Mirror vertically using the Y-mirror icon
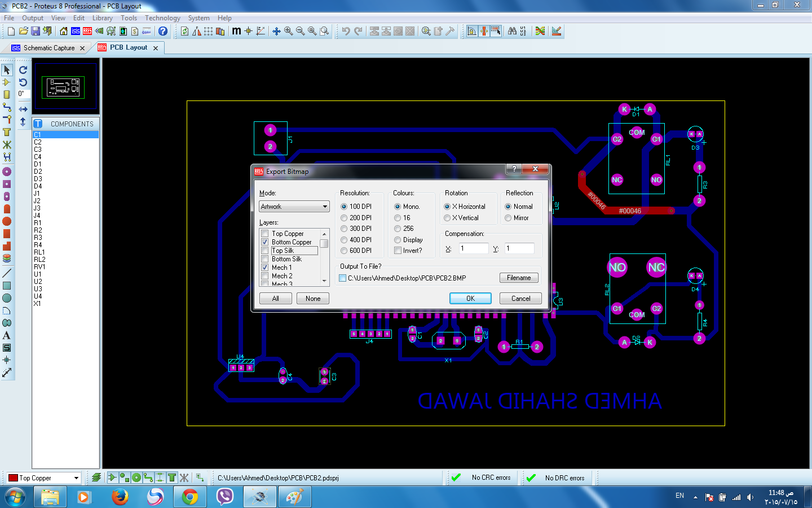812x508 pixels. (x=23, y=121)
